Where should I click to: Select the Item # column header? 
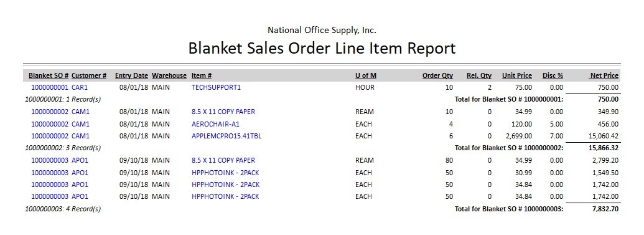202,75
